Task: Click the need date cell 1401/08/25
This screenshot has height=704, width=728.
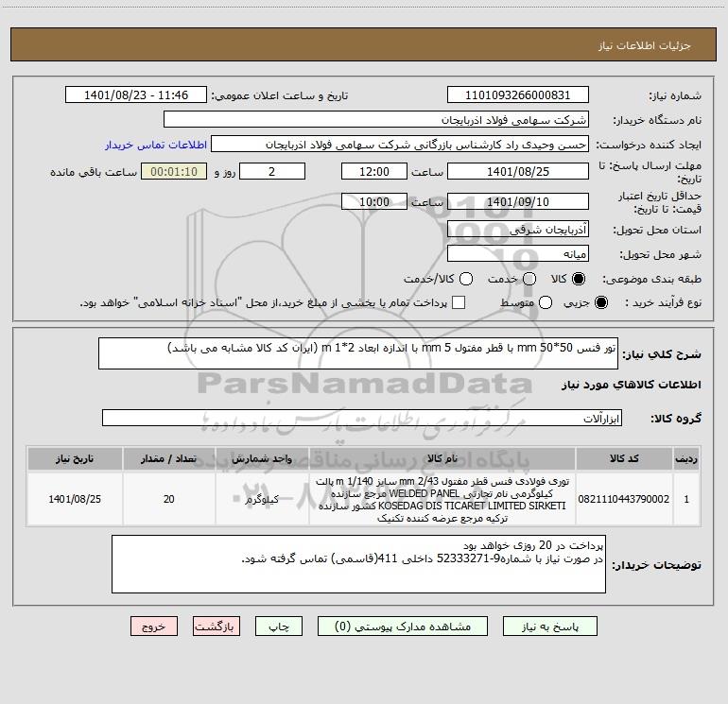Action: pos(75,499)
